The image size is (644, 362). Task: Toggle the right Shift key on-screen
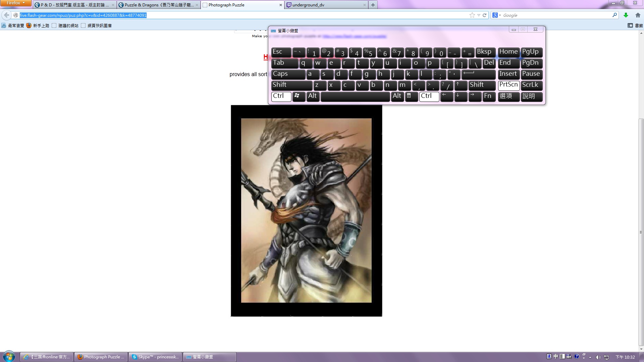point(482,85)
